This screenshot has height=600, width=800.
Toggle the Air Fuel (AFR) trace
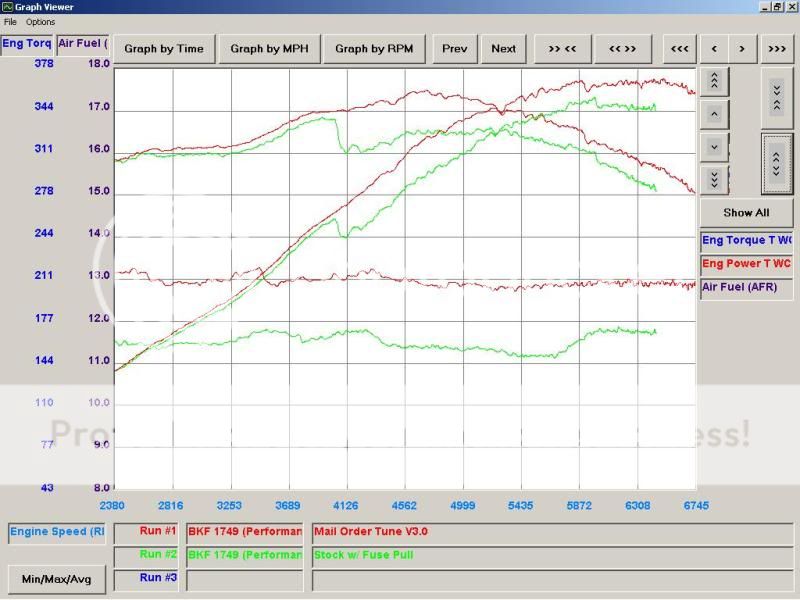point(746,287)
